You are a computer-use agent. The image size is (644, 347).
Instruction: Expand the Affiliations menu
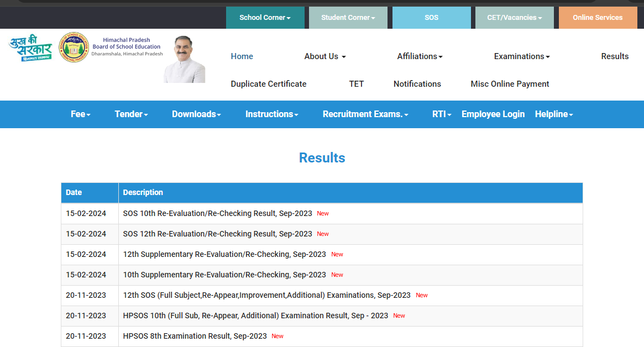420,56
